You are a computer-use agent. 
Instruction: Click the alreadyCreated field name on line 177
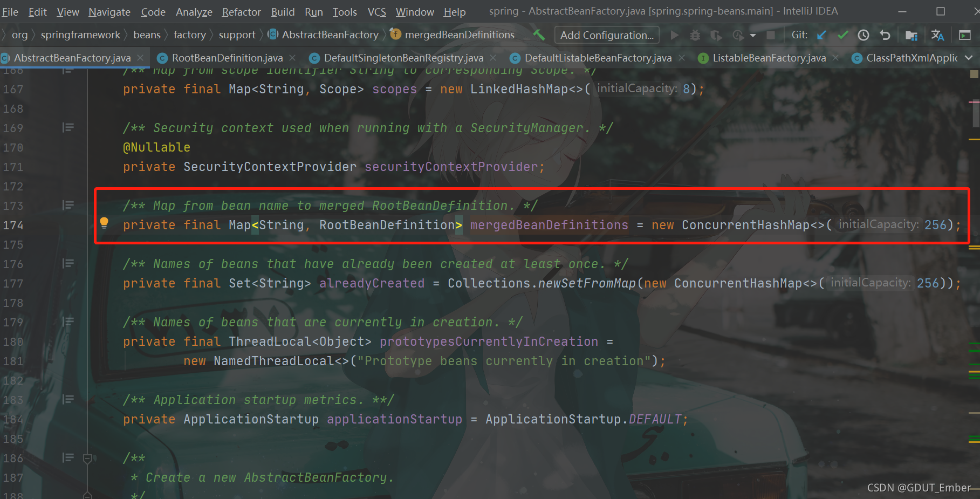pyautogui.click(x=372, y=283)
